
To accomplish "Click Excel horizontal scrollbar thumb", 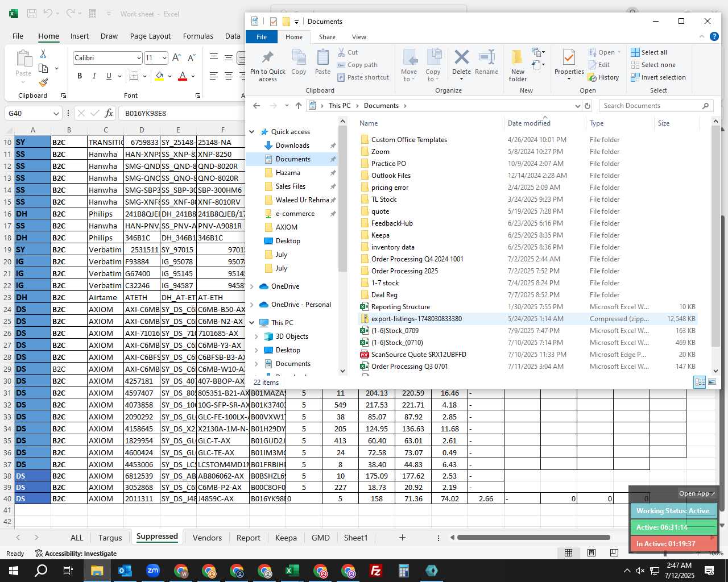I will coord(533,537).
